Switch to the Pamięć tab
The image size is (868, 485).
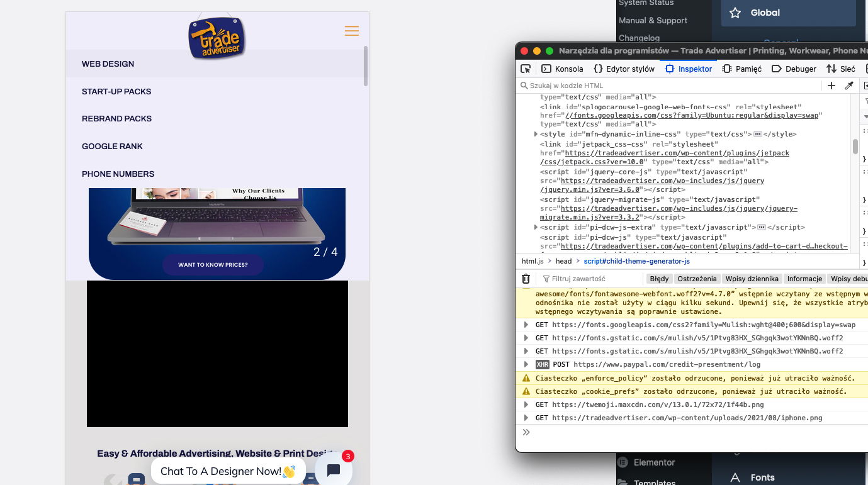(742, 69)
